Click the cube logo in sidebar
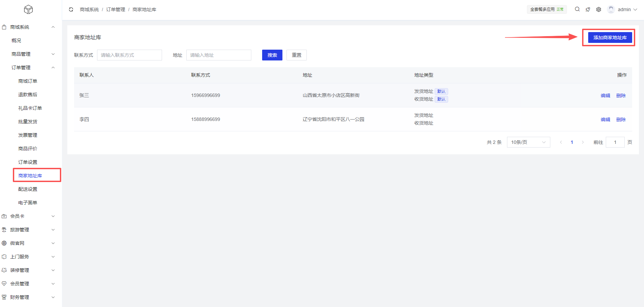The image size is (644, 307). coord(28,9)
